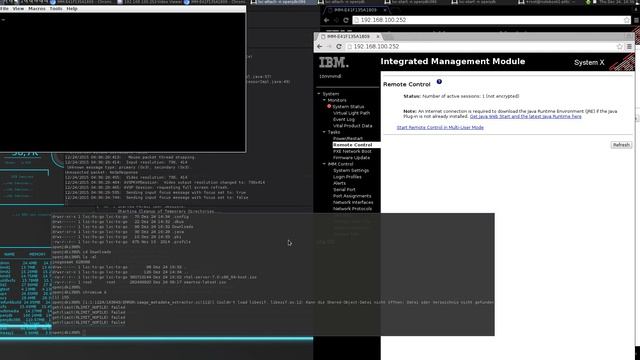Open Alerts in sidebar
The image size is (640, 360).
coord(339,183)
